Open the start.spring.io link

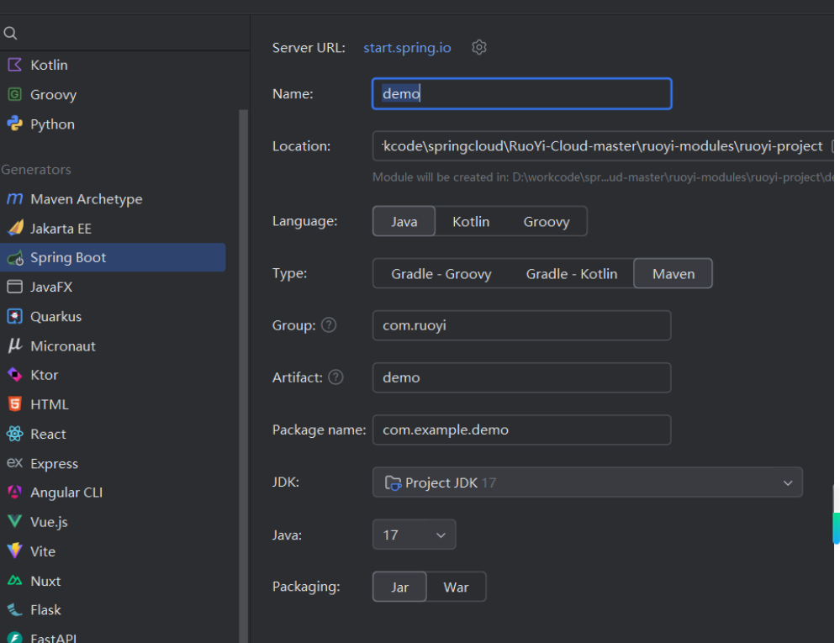pos(407,48)
